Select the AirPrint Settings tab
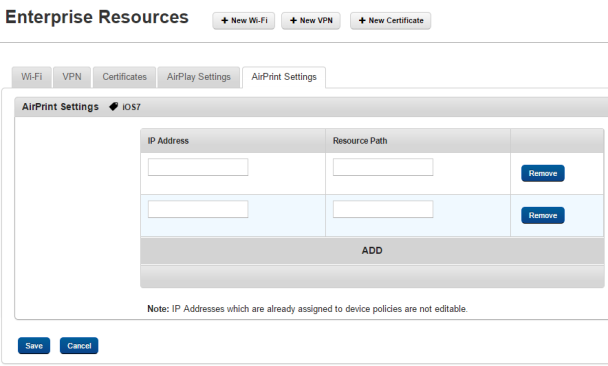 click(284, 77)
